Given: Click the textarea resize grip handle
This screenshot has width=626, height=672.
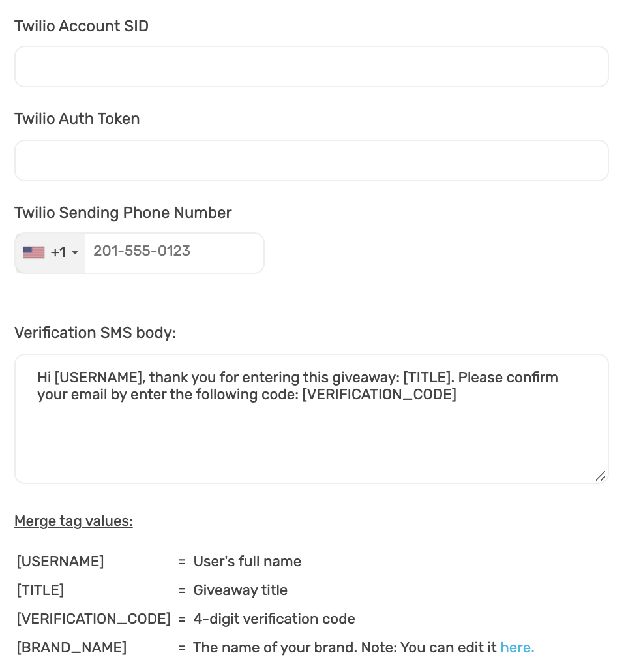Looking at the screenshot, I should click(x=599, y=476).
